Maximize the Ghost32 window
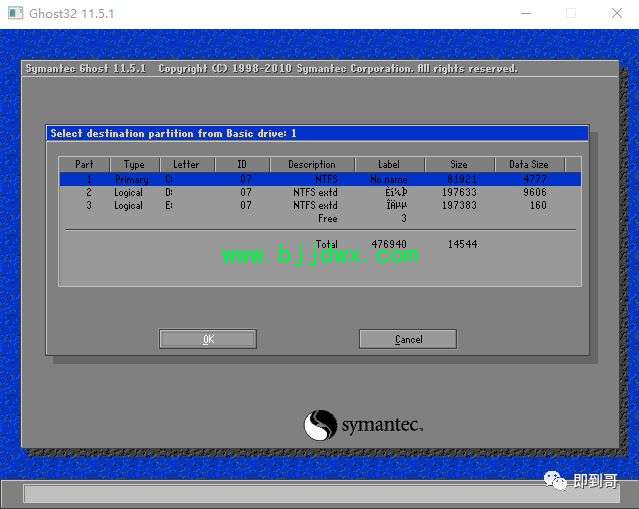The width and height of the screenshot is (639, 509). click(x=571, y=13)
